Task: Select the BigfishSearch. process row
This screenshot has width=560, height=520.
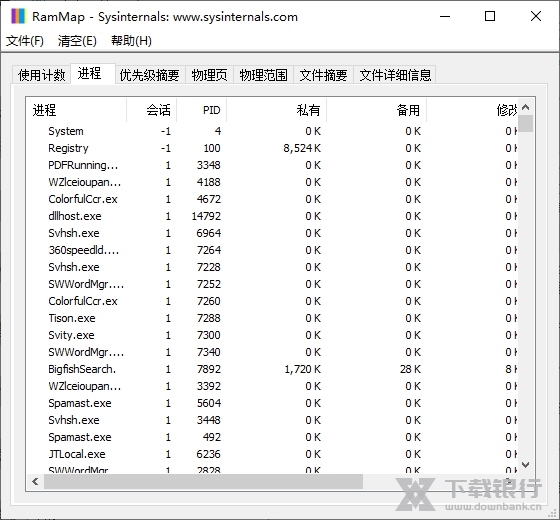Action: pyautogui.click(x=271, y=369)
